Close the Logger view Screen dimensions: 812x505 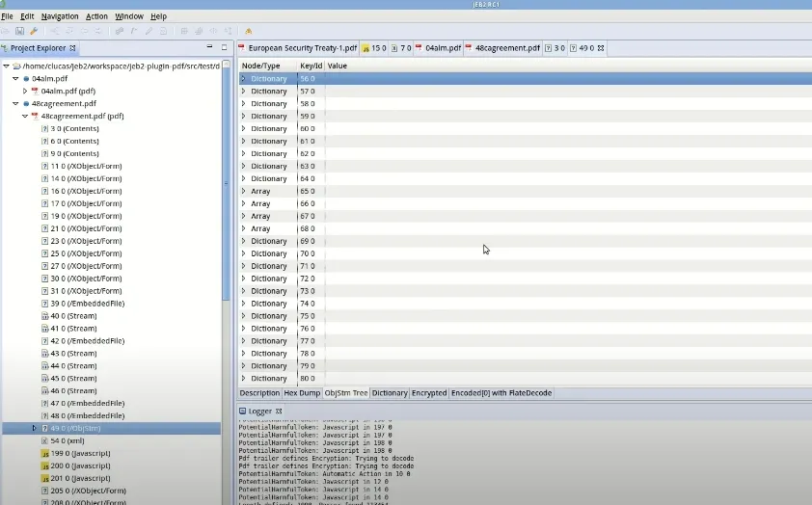click(279, 411)
